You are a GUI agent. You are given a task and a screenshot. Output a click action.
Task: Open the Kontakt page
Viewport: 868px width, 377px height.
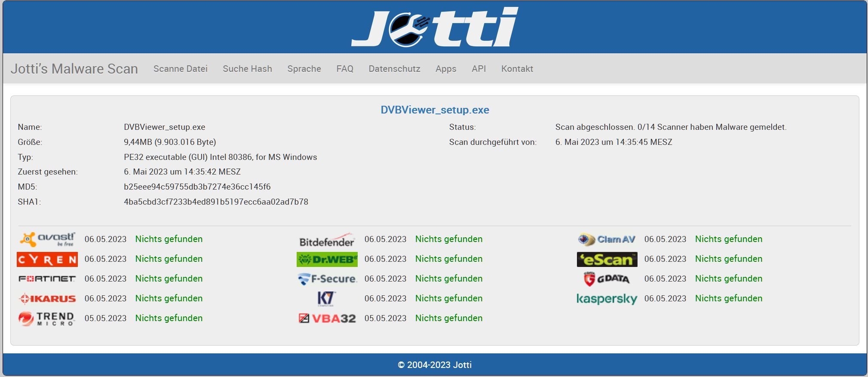tap(517, 69)
